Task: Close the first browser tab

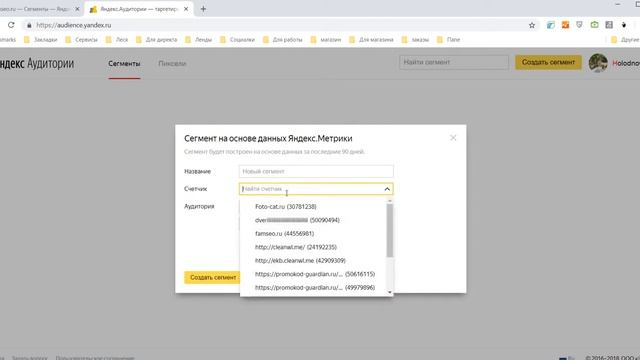Action: point(77,9)
